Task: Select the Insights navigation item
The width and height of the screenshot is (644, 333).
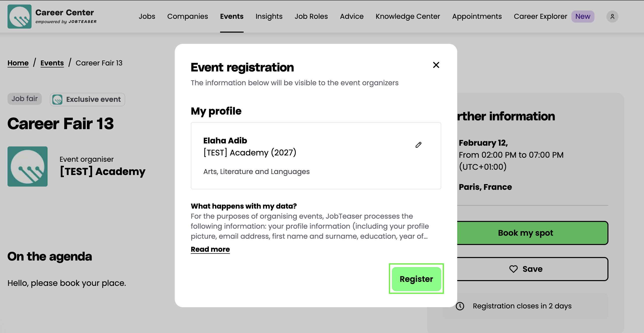Action: [x=269, y=17]
